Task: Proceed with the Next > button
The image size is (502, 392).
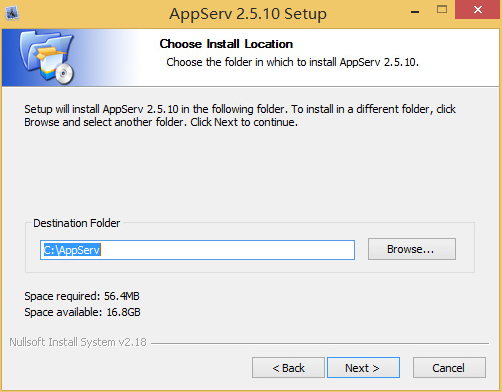Action: tap(363, 368)
